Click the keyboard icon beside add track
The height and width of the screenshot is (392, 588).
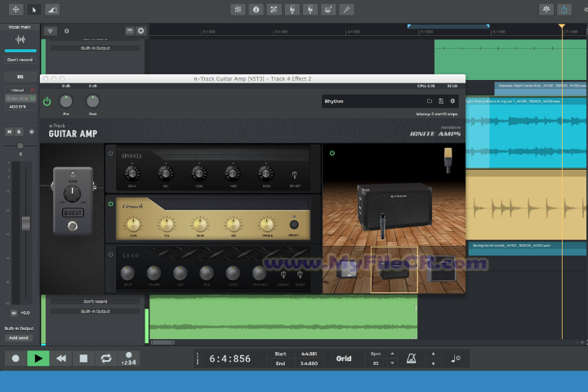click(x=130, y=31)
